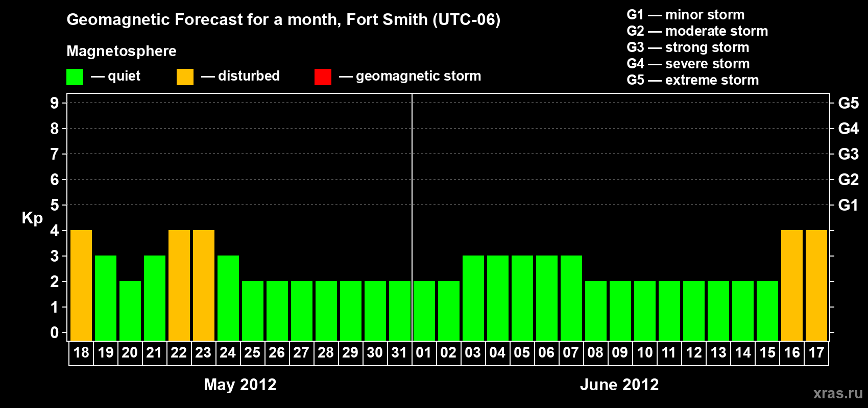Select the orange bar for May 18
868x408 pixels.
pyautogui.click(x=81, y=286)
